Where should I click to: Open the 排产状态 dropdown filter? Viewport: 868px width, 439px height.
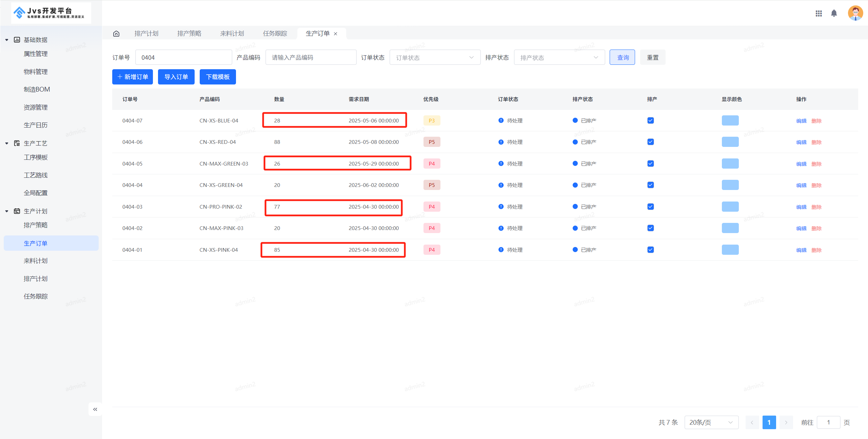tap(559, 57)
